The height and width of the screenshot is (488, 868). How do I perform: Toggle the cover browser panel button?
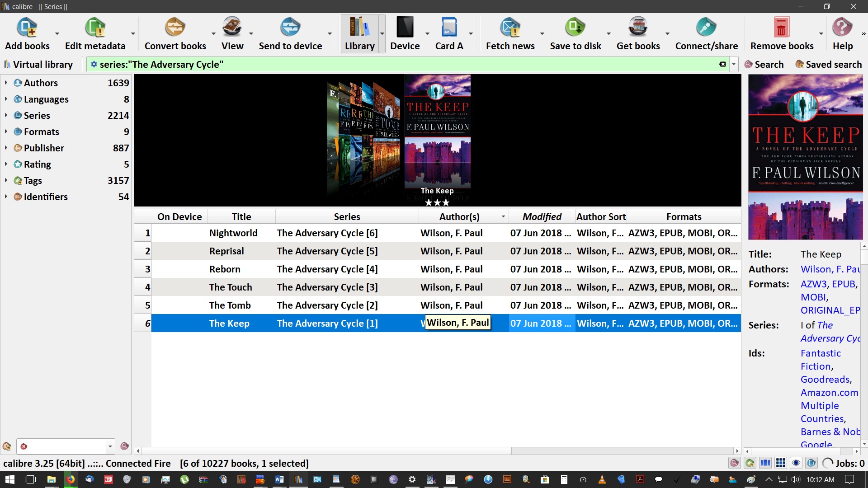[765, 463]
